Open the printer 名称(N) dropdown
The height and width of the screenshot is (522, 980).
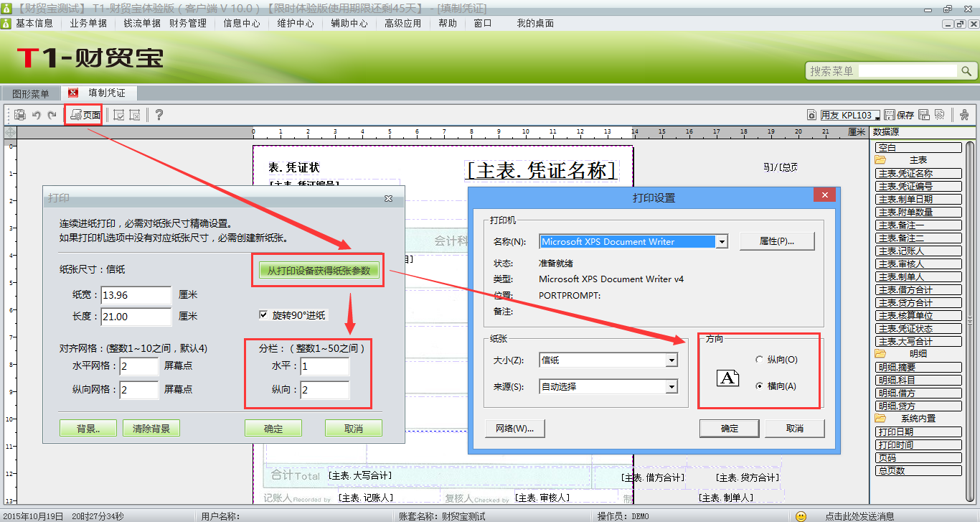(x=722, y=242)
